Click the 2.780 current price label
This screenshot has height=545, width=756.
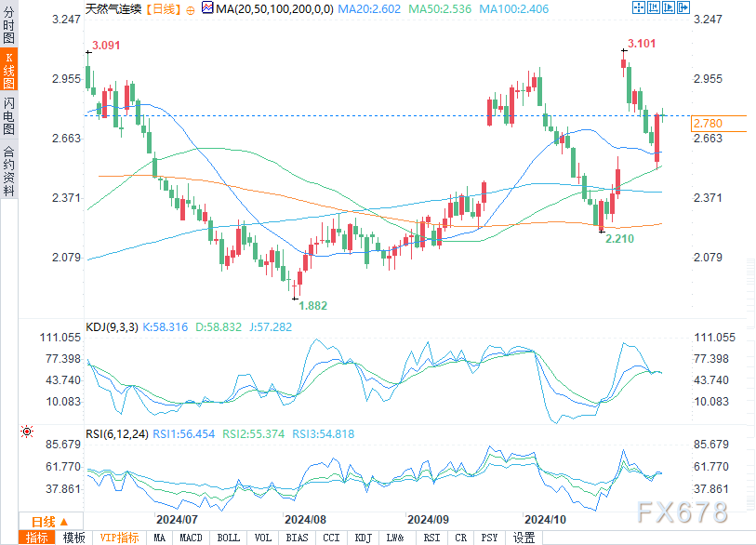point(707,124)
